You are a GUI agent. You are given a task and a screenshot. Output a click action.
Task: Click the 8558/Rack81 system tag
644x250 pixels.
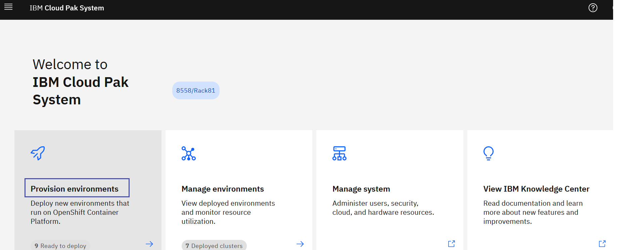click(x=196, y=91)
